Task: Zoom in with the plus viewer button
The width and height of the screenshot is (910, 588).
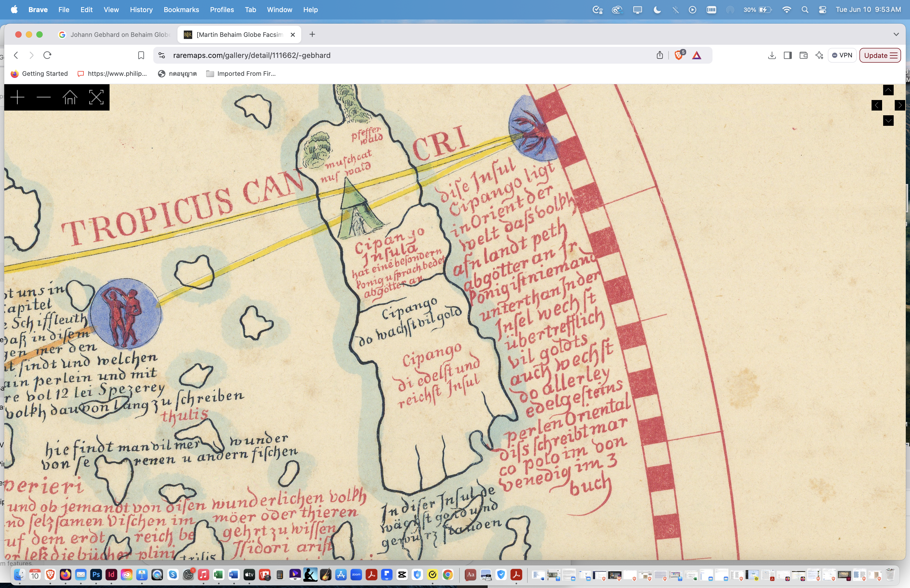Action: pyautogui.click(x=17, y=97)
